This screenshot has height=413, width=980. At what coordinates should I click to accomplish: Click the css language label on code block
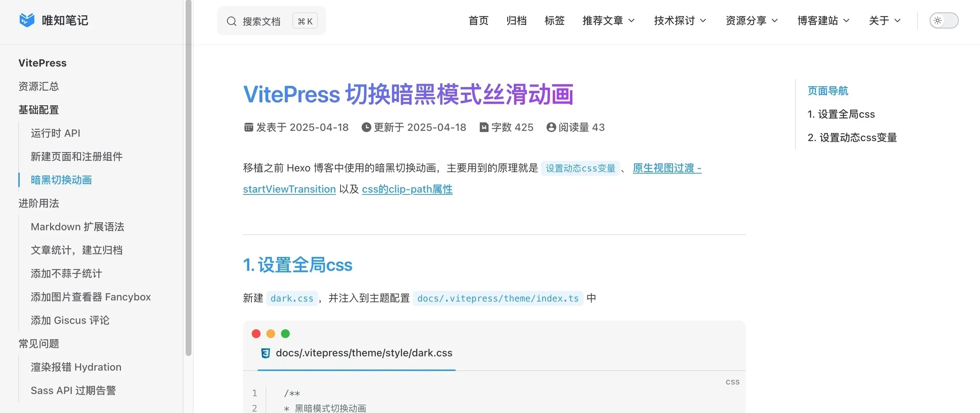pos(732,382)
